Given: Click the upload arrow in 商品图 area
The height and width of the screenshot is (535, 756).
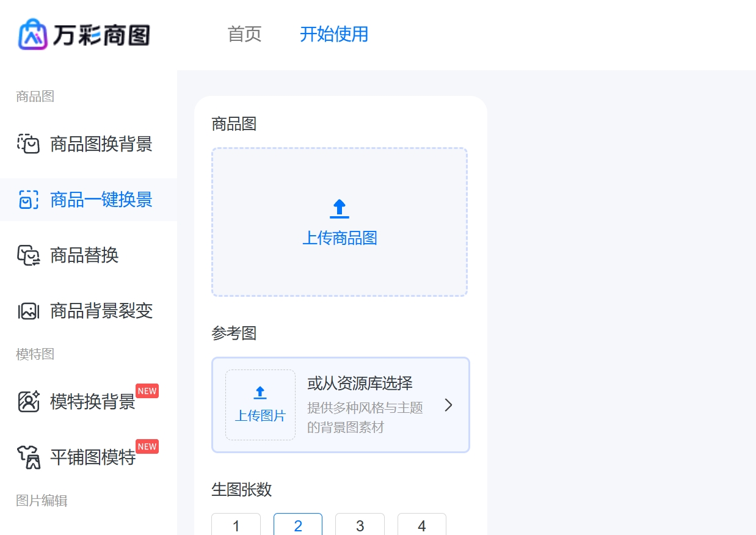Looking at the screenshot, I should click(x=339, y=208).
